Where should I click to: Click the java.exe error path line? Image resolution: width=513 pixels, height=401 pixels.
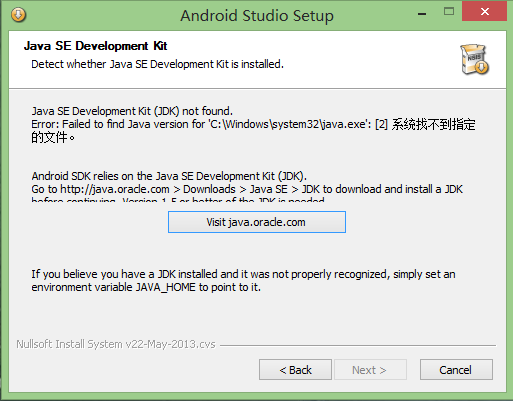(x=253, y=124)
